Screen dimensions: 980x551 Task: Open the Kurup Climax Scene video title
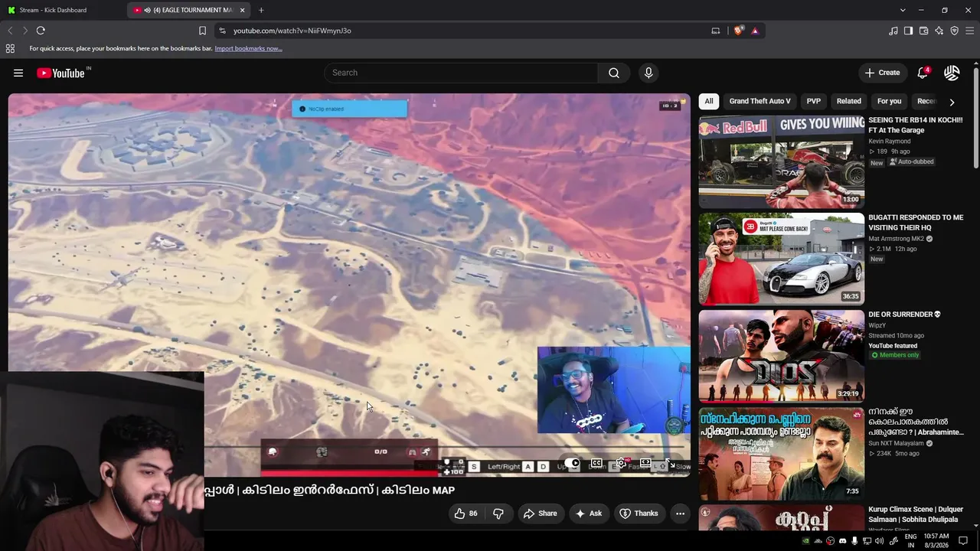(x=916, y=514)
